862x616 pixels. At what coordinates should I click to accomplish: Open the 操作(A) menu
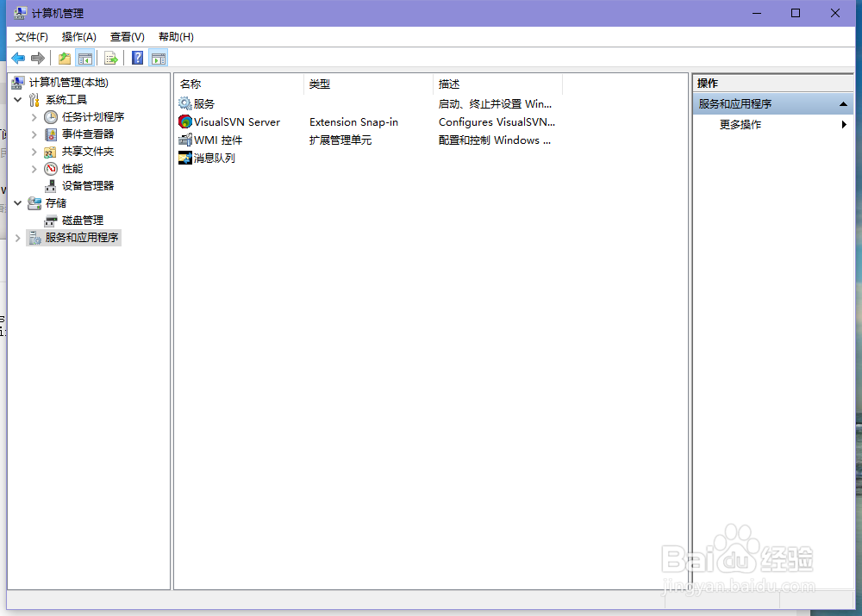(x=79, y=37)
